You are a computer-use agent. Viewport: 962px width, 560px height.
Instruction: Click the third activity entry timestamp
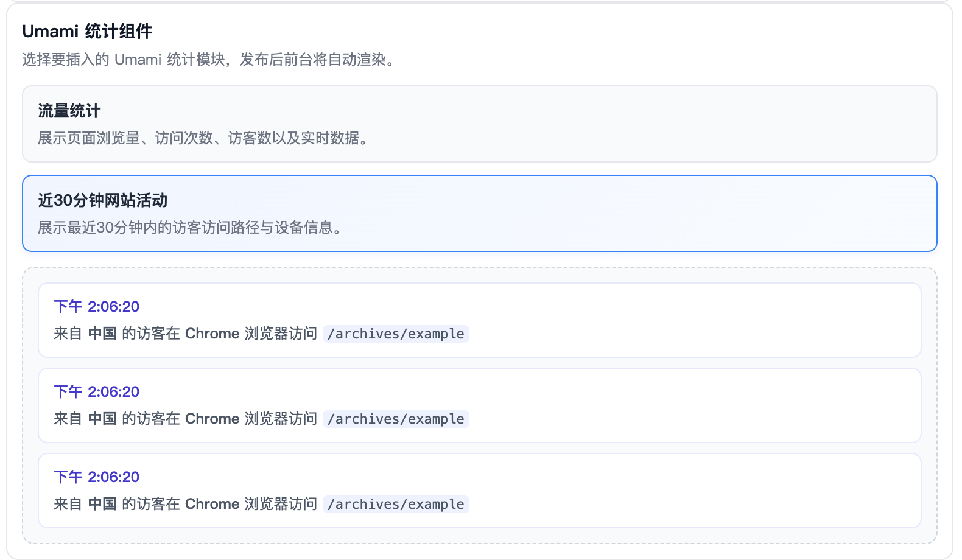(97, 477)
